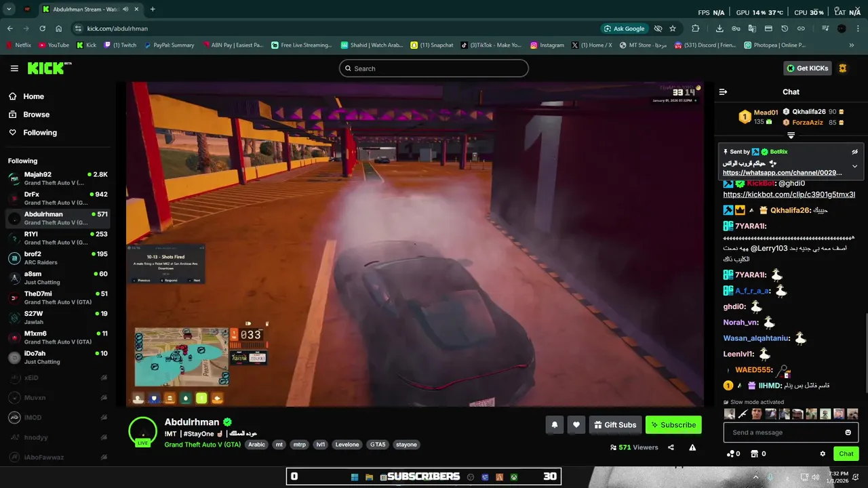Screen dimensions: 868x488
Task: Go to Kick logo homepage
Action: pyautogui.click(x=49, y=68)
